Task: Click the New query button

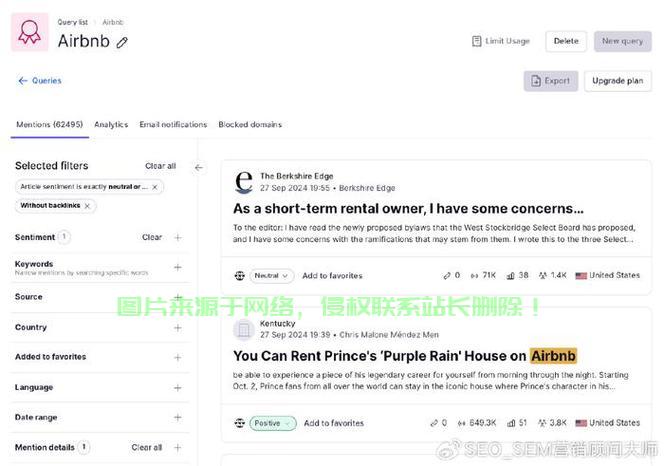Action: (x=622, y=41)
